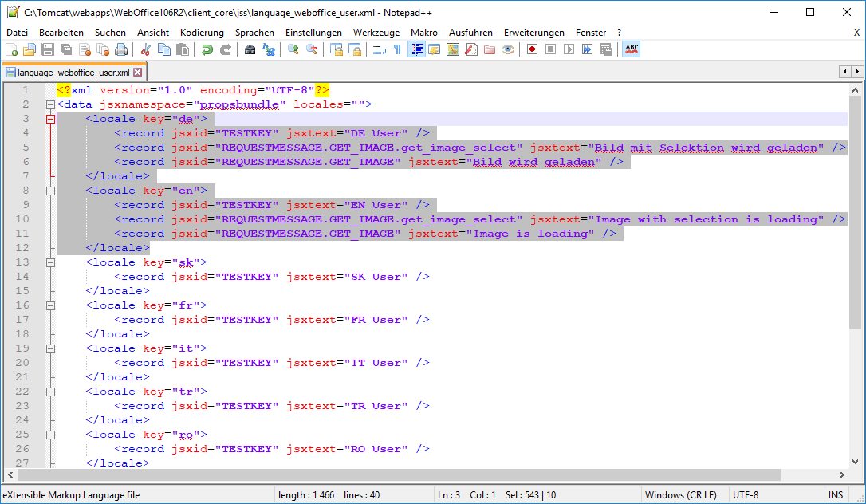Toggle word wrap on

click(378, 49)
